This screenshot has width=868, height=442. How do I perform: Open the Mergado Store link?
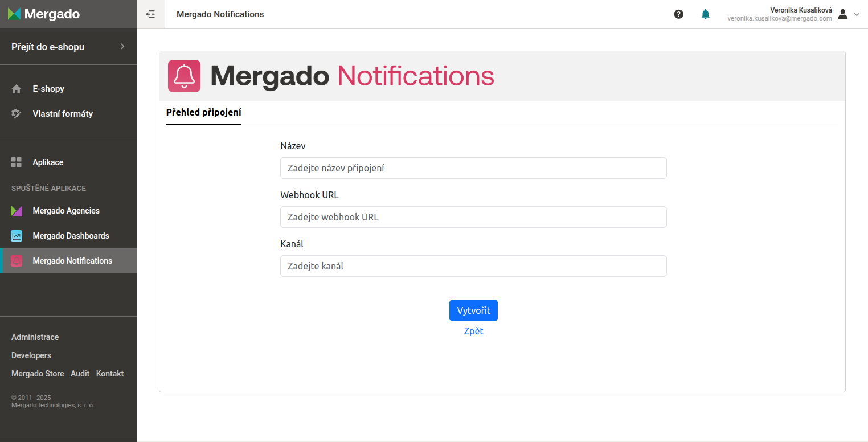(x=38, y=374)
